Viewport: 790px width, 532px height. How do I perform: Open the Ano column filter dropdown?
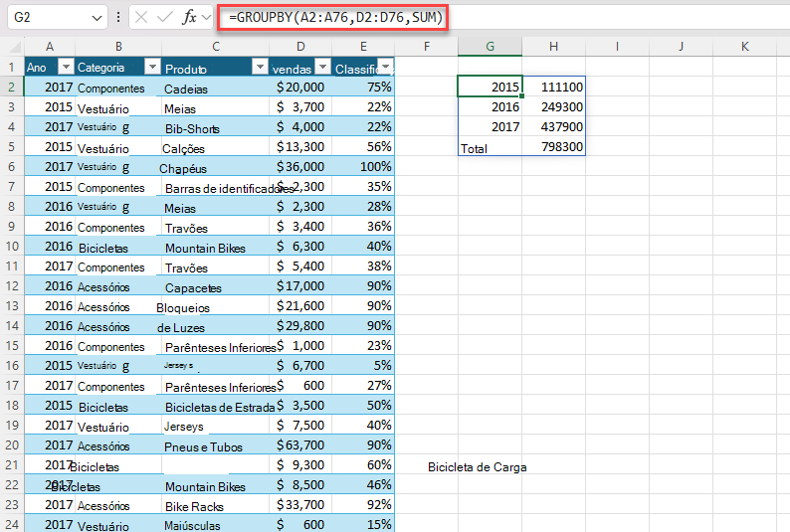point(66,67)
